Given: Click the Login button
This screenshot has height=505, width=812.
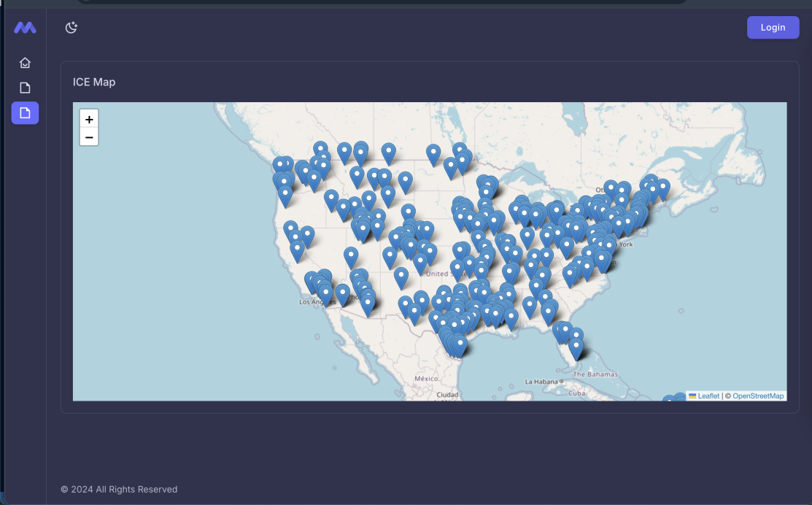Looking at the screenshot, I should click(x=773, y=28).
